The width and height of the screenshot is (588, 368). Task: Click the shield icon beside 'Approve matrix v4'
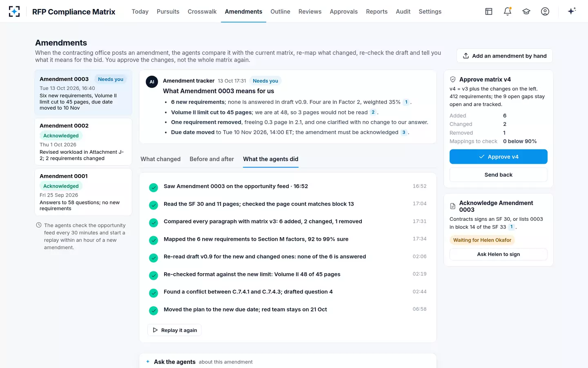point(453,79)
